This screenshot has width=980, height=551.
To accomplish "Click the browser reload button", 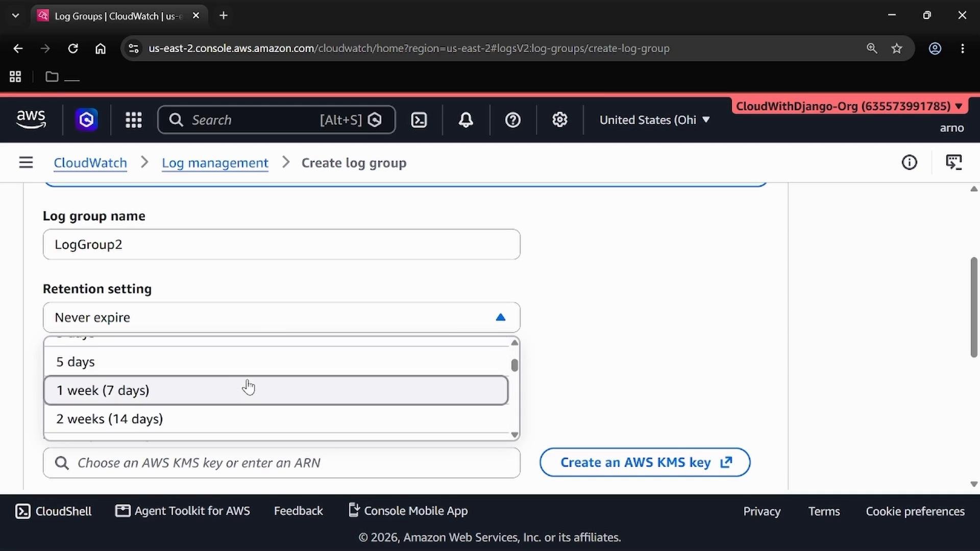I will pyautogui.click(x=73, y=48).
